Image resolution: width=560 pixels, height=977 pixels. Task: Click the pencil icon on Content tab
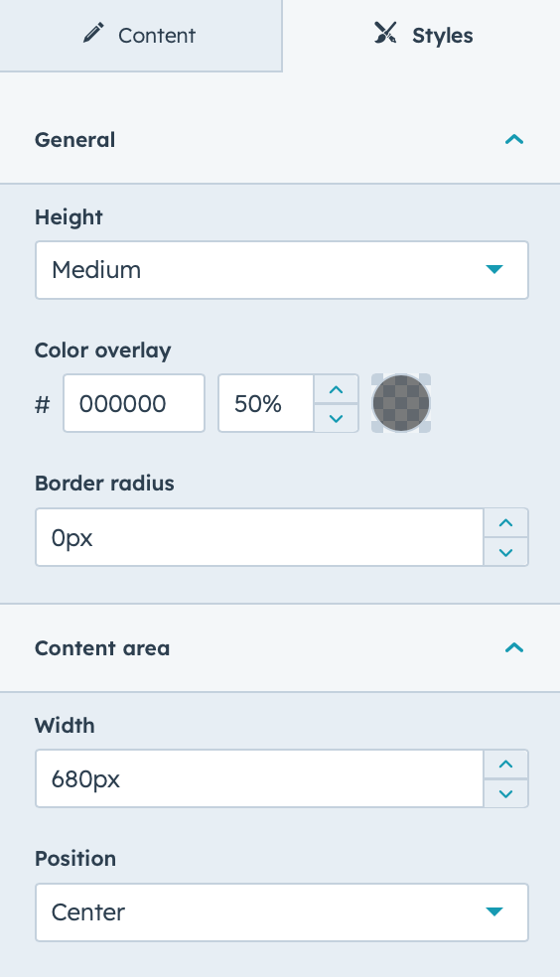click(x=93, y=34)
